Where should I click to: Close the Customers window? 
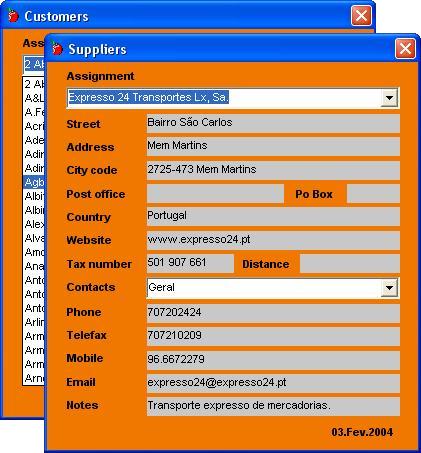pos(361,16)
